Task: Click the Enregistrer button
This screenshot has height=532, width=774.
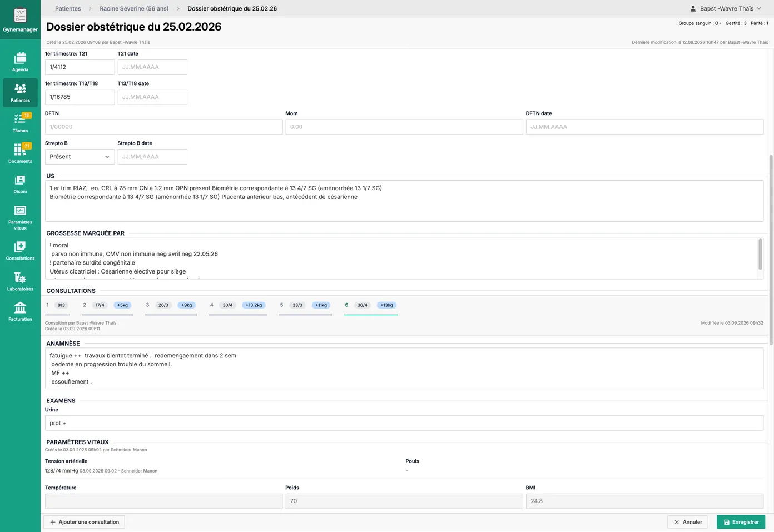Action: [x=741, y=522]
